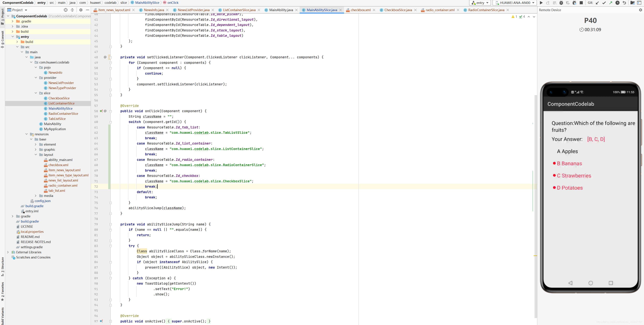Open Project panel gear options
Image resolution: width=644 pixels, height=325 pixels.
click(81, 10)
